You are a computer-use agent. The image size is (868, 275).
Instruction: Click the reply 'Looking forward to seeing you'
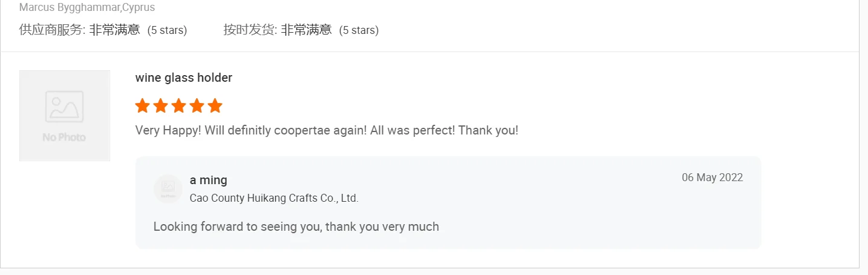click(296, 227)
